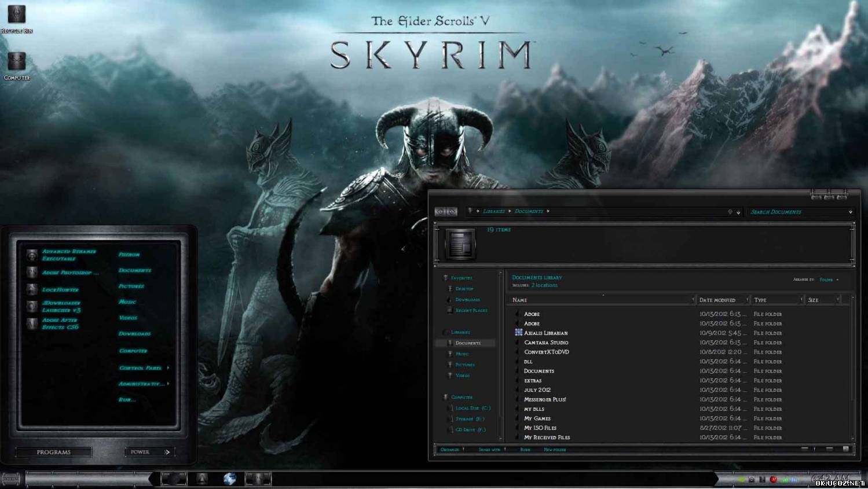The image size is (868, 489).
Task: Click the Explorer back navigation arrow
Action: (x=440, y=212)
